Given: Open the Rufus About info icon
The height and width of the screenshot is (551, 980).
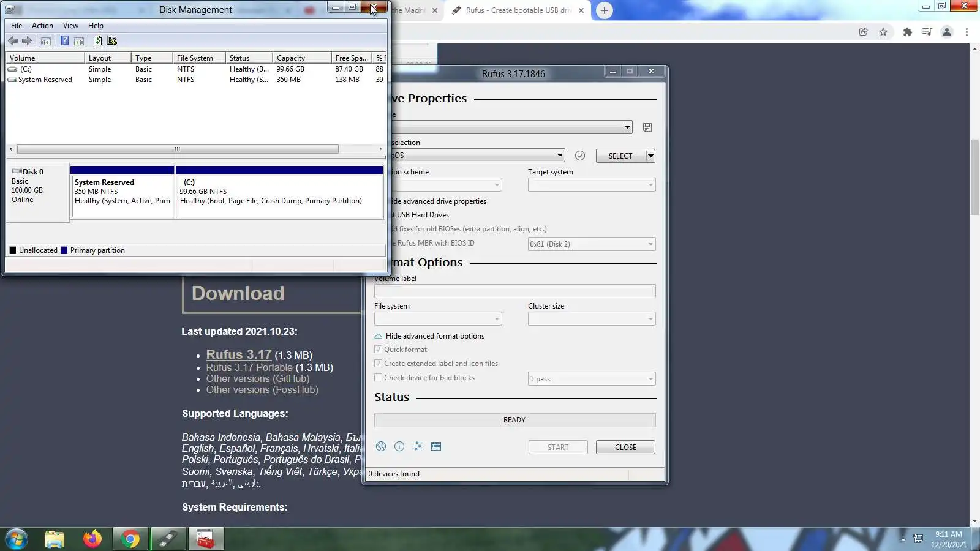Looking at the screenshot, I should (399, 446).
